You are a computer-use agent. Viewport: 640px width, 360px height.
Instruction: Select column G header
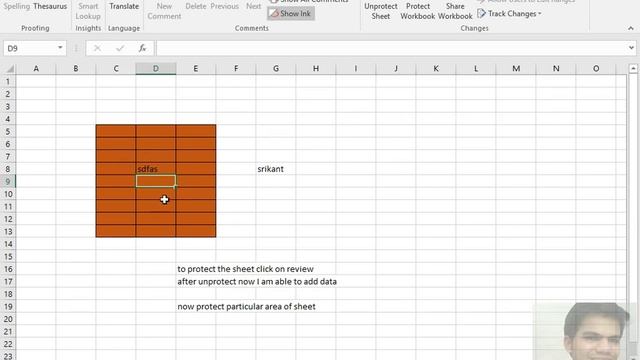[x=276, y=69]
